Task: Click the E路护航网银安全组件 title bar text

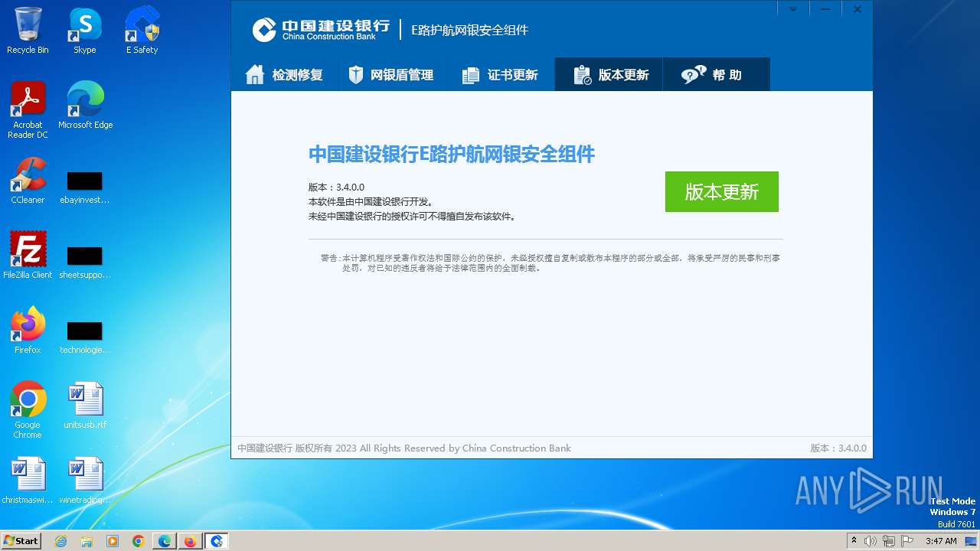Action: (470, 31)
